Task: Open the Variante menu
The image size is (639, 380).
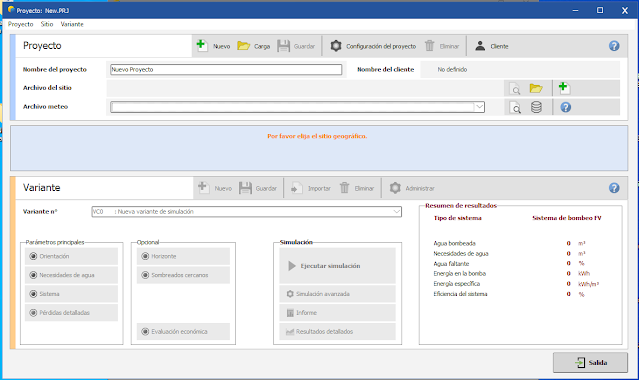Action: click(72, 24)
